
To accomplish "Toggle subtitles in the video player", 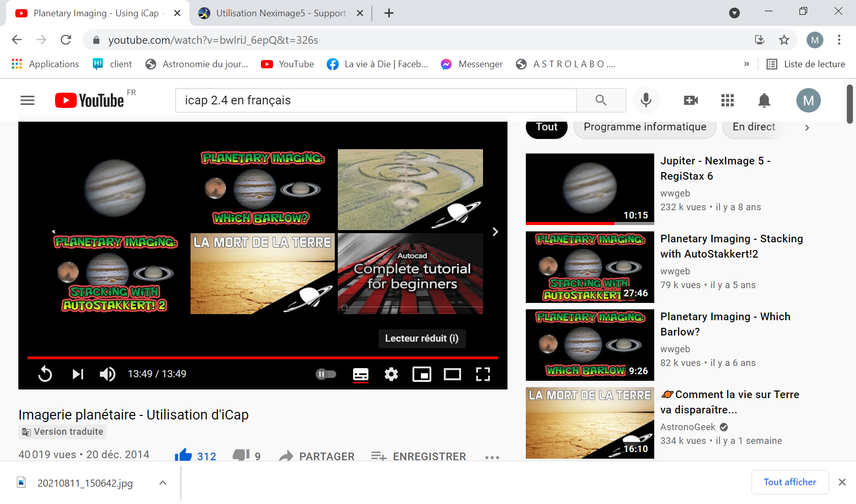I will 361,374.
